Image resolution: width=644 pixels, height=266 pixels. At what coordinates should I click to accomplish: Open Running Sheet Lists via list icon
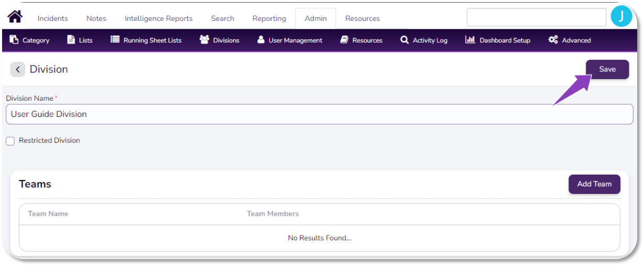[x=115, y=40]
